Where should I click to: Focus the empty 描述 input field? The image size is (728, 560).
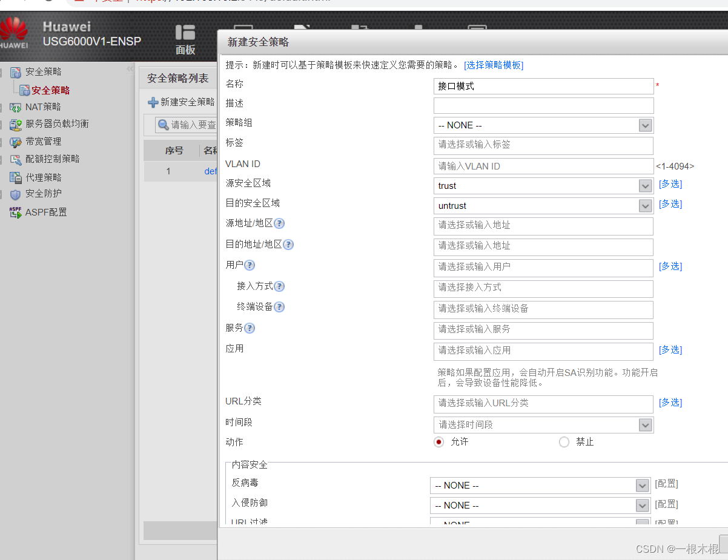pyautogui.click(x=544, y=106)
